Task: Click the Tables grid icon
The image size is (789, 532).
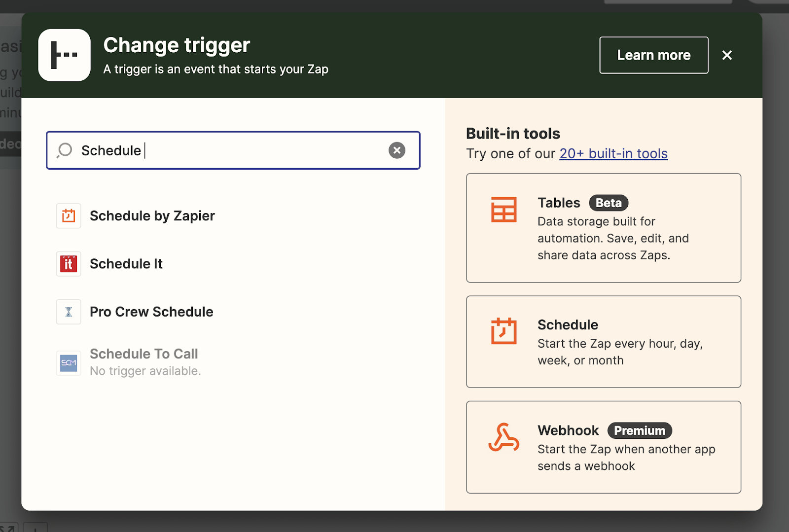Action: click(503, 210)
